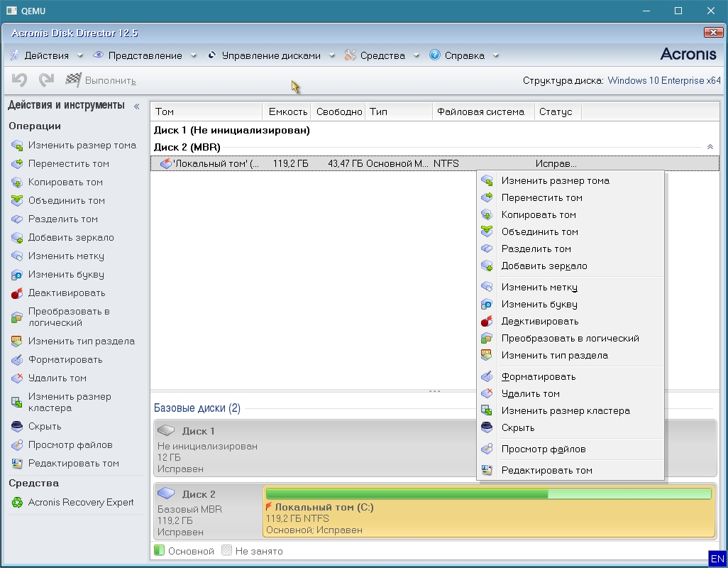Click change partition type icon in sidebar
Image resolution: width=728 pixels, height=568 pixels.
click(17, 342)
